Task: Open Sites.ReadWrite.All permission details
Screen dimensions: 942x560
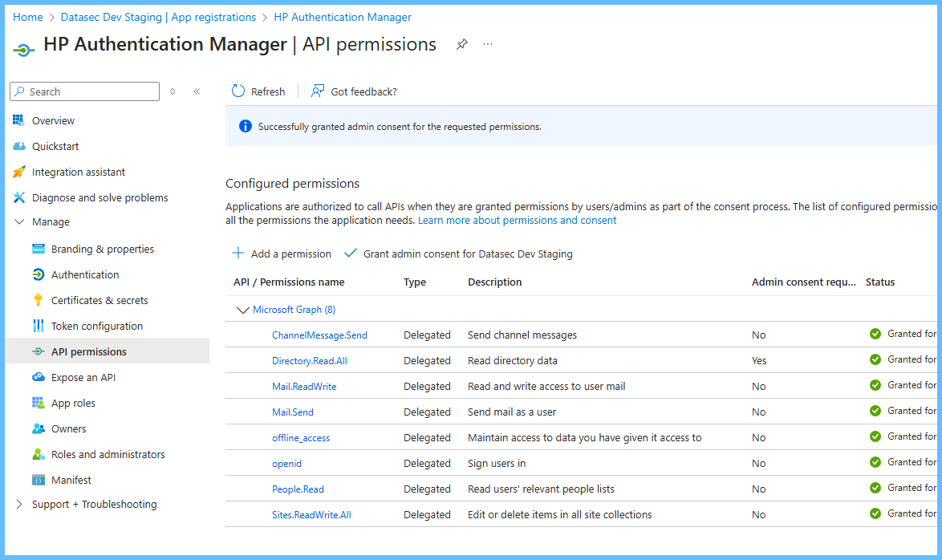Action: click(311, 515)
